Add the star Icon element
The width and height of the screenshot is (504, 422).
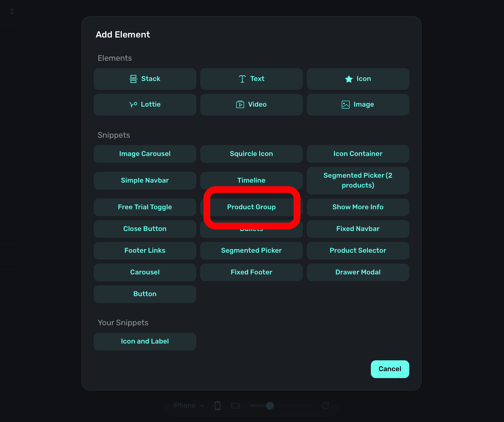point(358,79)
